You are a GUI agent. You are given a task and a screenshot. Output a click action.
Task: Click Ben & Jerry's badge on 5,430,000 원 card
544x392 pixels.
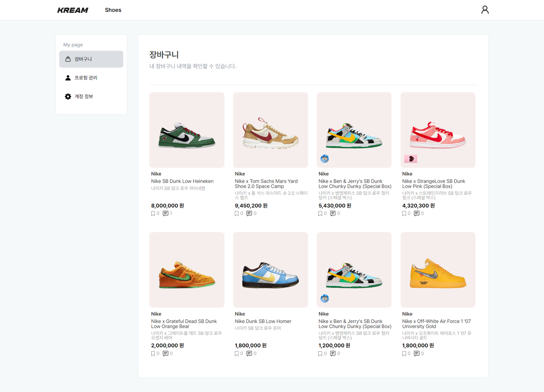point(325,159)
